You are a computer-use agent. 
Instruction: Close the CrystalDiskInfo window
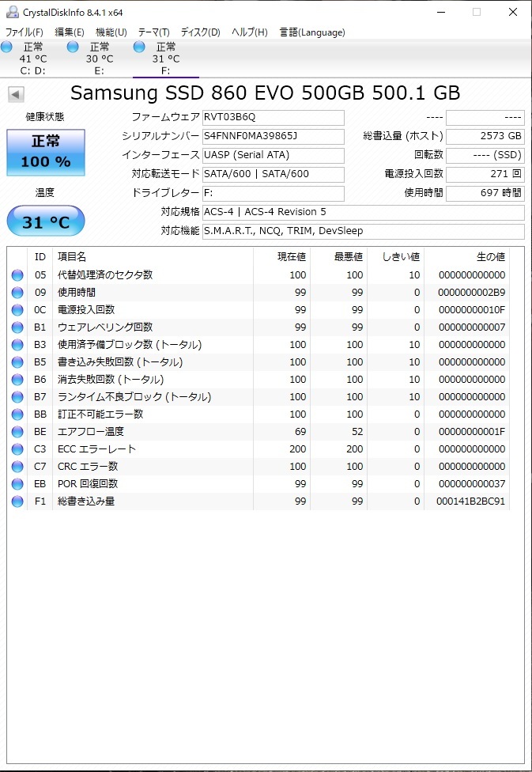513,13
